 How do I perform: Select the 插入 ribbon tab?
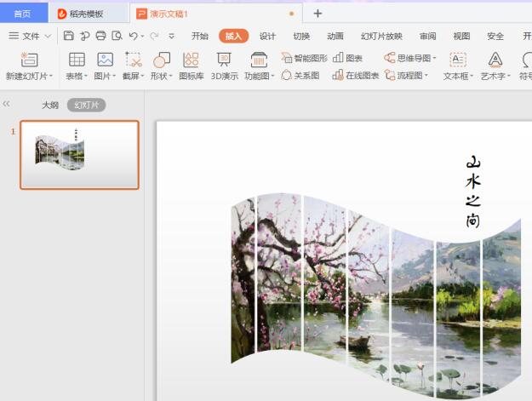click(x=233, y=36)
